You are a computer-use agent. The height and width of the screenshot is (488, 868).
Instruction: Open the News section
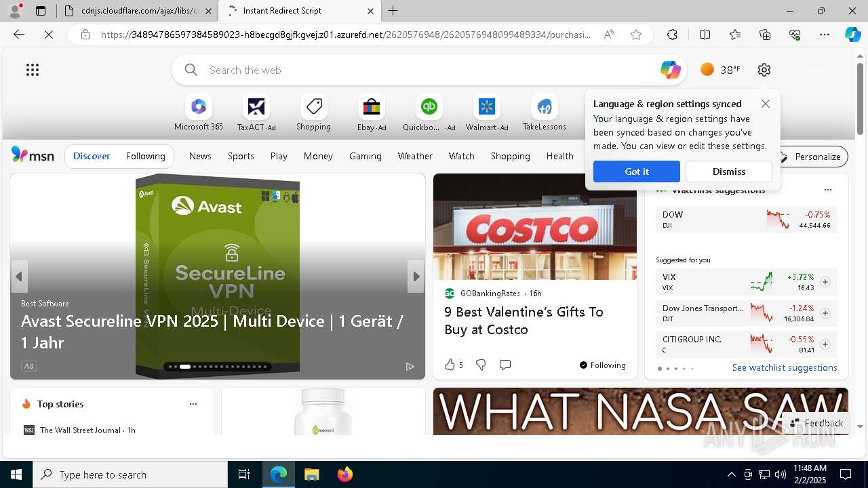tap(200, 156)
